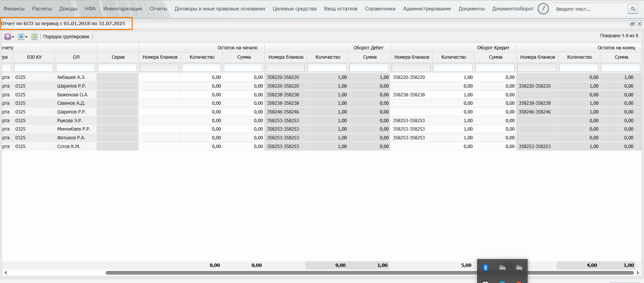Click the filter field under Серия
The height and width of the screenshot is (283, 644).
tap(117, 67)
